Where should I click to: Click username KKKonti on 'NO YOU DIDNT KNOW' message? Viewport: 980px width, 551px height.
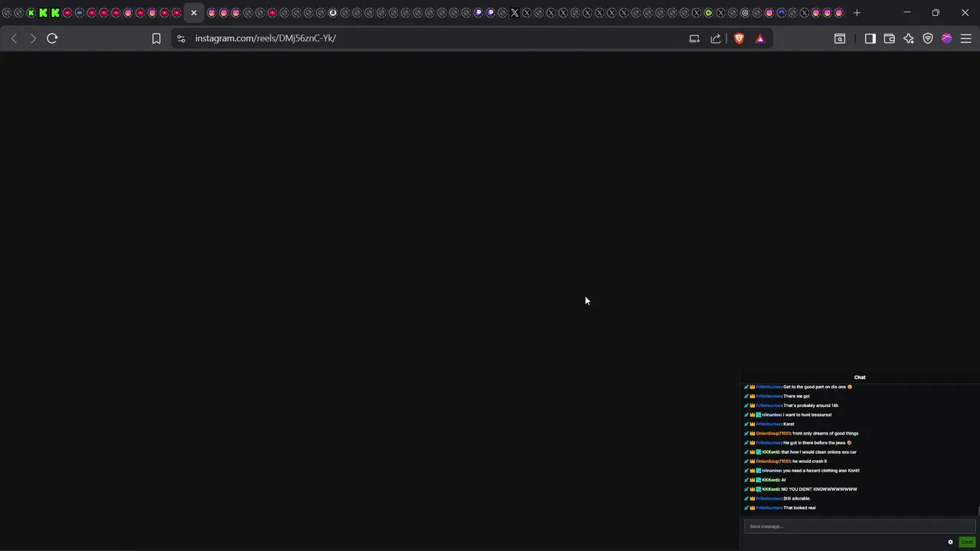pyautogui.click(x=770, y=489)
